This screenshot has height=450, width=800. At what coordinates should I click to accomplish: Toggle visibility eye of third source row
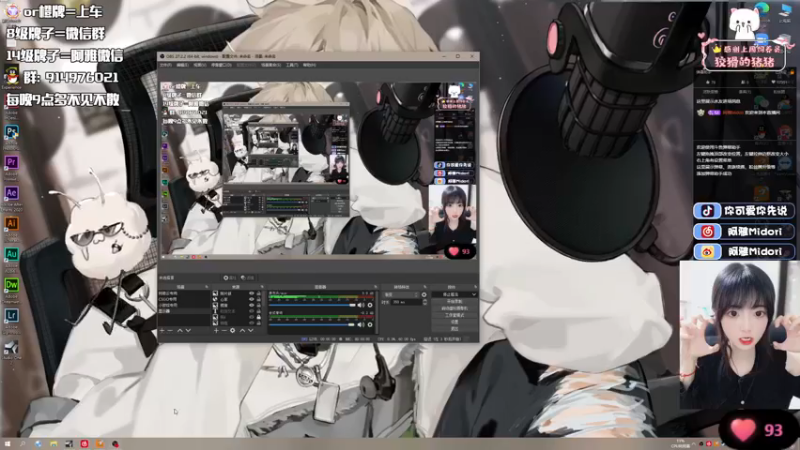coord(252,305)
